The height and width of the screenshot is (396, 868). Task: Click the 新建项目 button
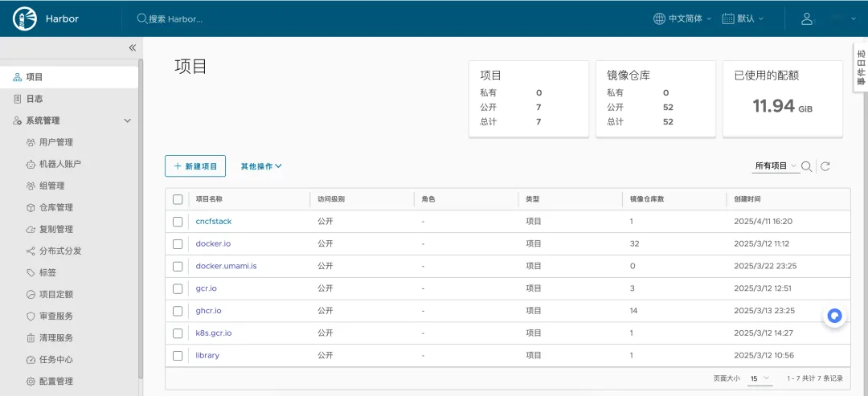[195, 166]
